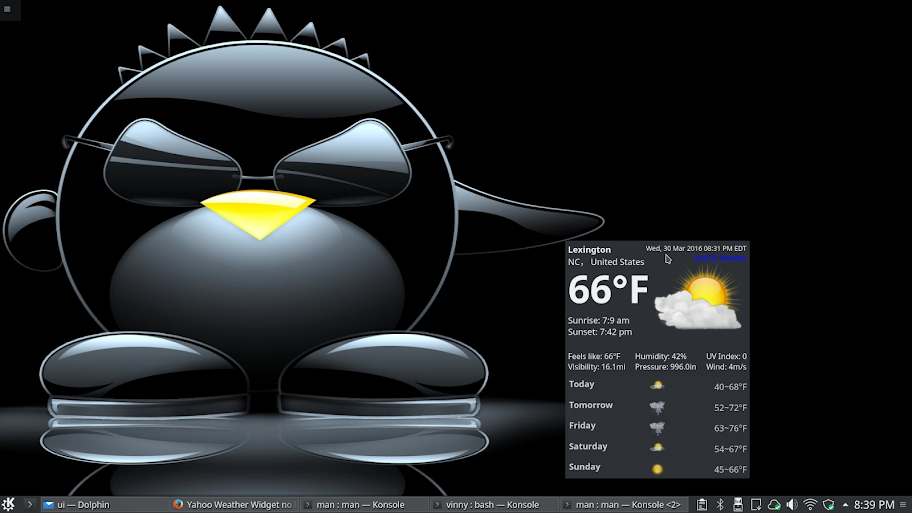Image resolution: width=912 pixels, height=513 pixels.
Task: Click the Sunday forecast sunny icon
Action: (x=657, y=469)
